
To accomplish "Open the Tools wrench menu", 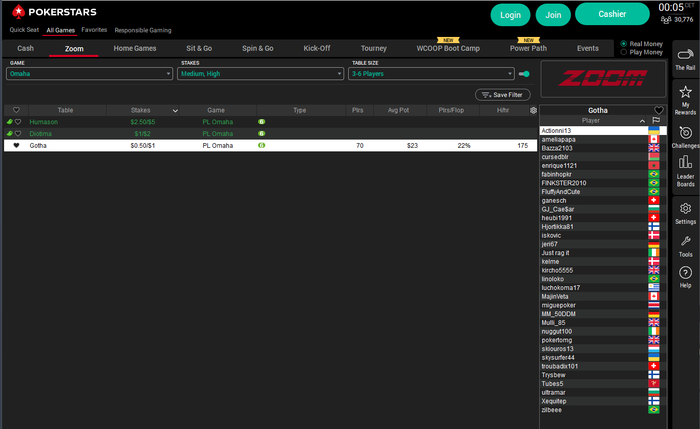I will pyautogui.click(x=685, y=245).
